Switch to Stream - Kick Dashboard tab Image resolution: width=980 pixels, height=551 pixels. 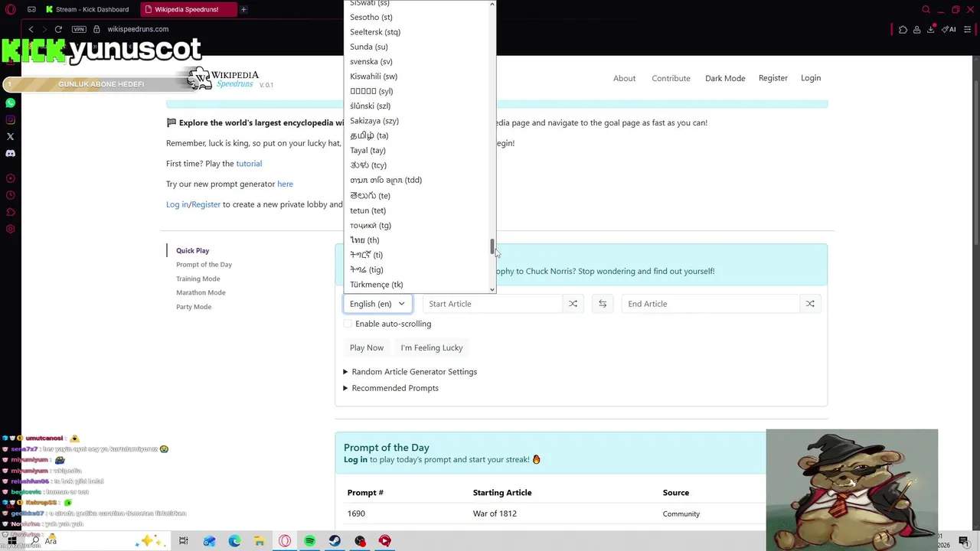[90, 9]
